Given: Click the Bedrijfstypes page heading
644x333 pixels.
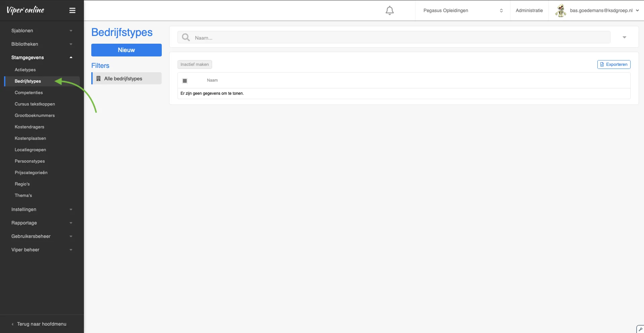Looking at the screenshot, I should tap(122, 32).
